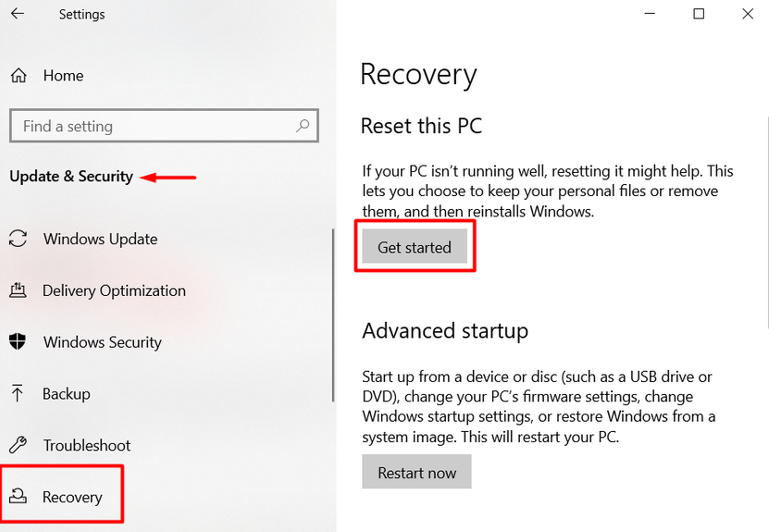Open the Windows Update section
This screenshot has height=532, width=769.
coord(100,239)
